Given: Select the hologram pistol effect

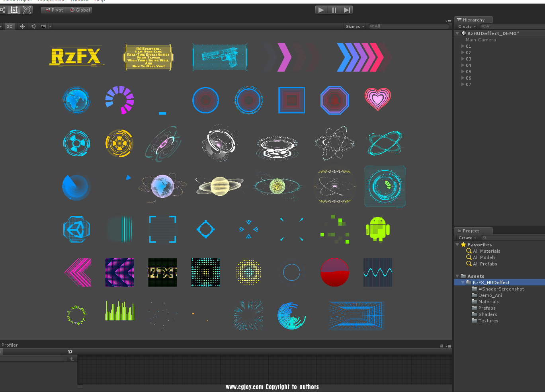Looking at the screenshot, I should click(220, 57).
